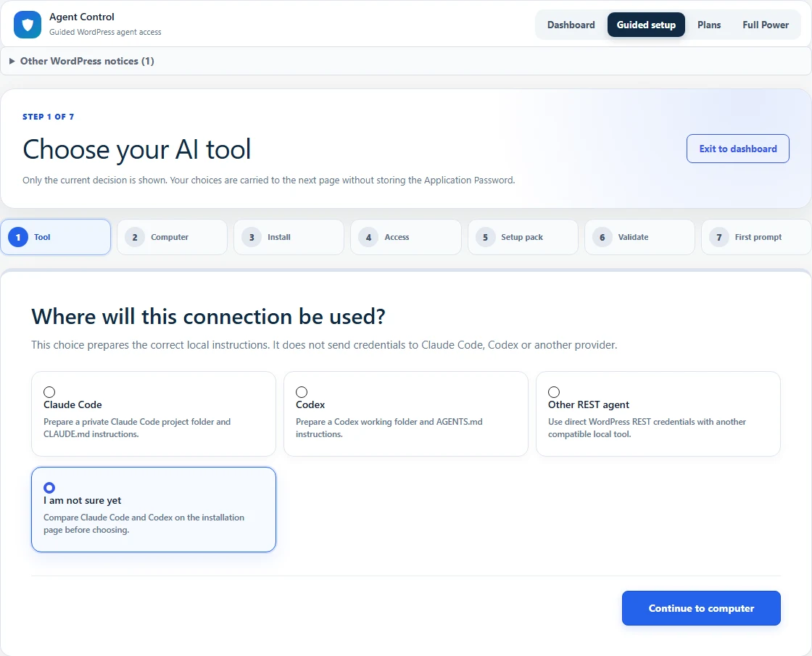Select the Codex radio button
Viewport: 812px width, 656px height.
click(302, 392)
